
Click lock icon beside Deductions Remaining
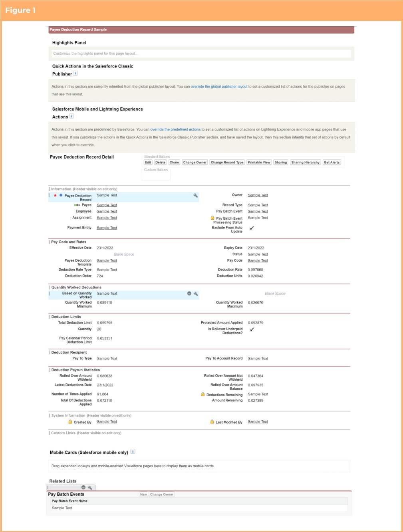(203, 395)
